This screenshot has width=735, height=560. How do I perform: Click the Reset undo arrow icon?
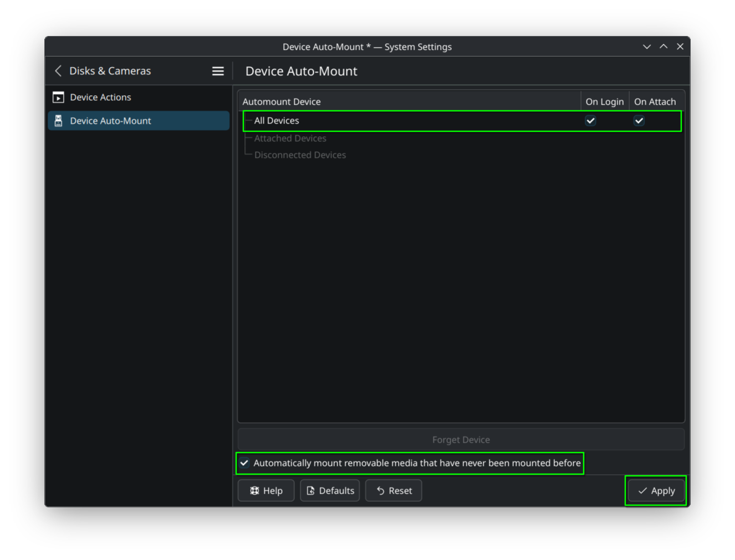pos(380,490)
